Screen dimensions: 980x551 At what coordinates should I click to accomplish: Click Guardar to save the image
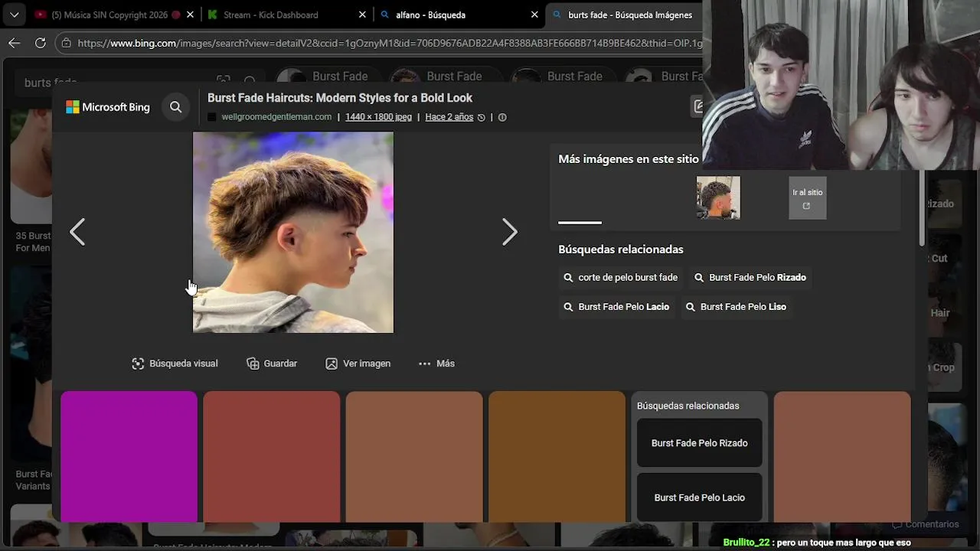tap(272, 364)
